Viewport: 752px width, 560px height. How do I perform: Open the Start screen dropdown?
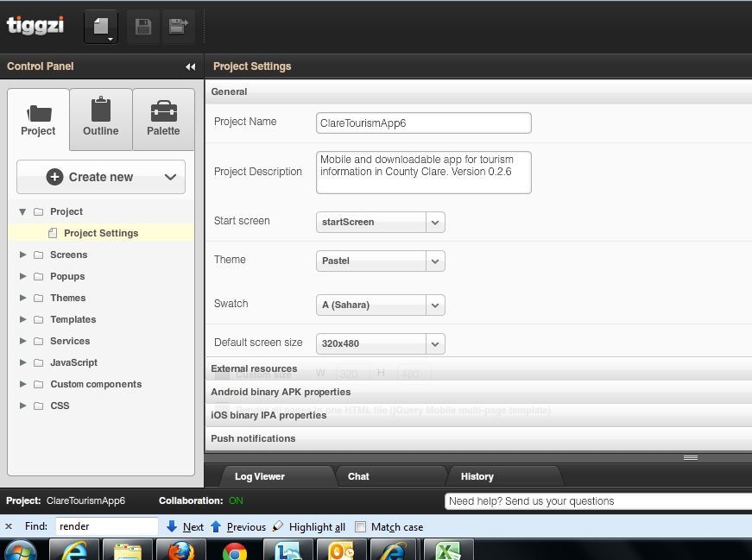pos(435,222)
